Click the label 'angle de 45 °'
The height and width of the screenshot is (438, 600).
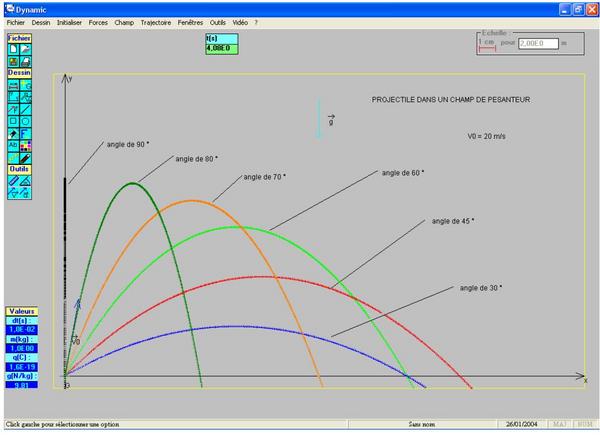(453, 221)
